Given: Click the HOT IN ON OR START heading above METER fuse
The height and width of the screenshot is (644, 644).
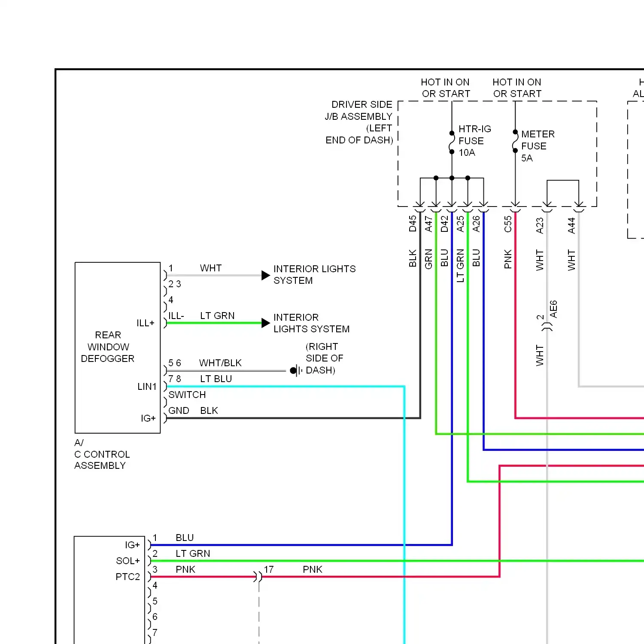Looking at the screenshot, I should pos(517,88).
